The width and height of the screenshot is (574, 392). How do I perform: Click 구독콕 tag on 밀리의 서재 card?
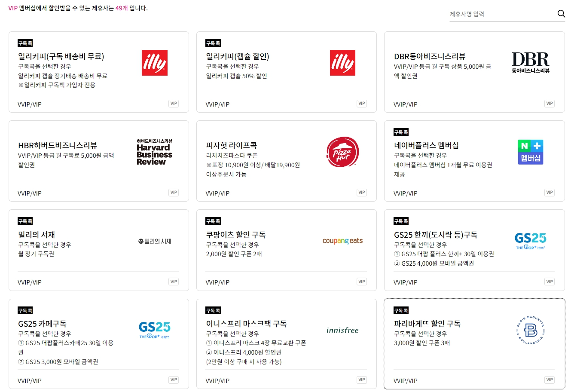(x=25, y=221)
